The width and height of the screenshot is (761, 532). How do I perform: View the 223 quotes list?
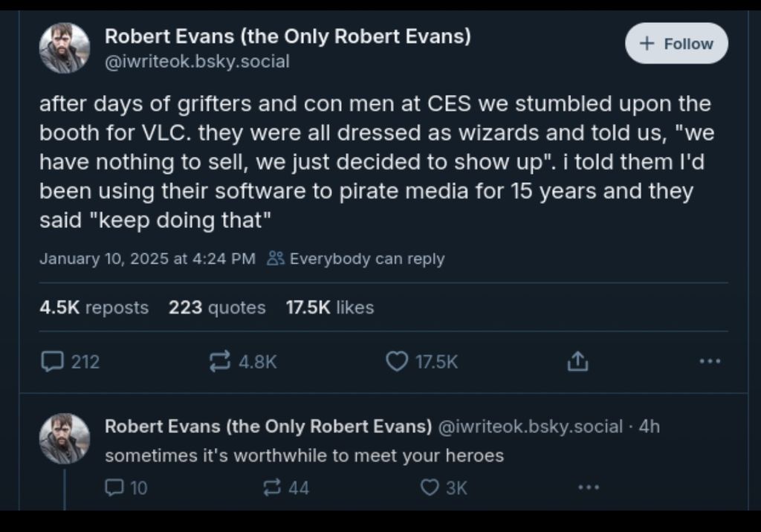[217, 308]
